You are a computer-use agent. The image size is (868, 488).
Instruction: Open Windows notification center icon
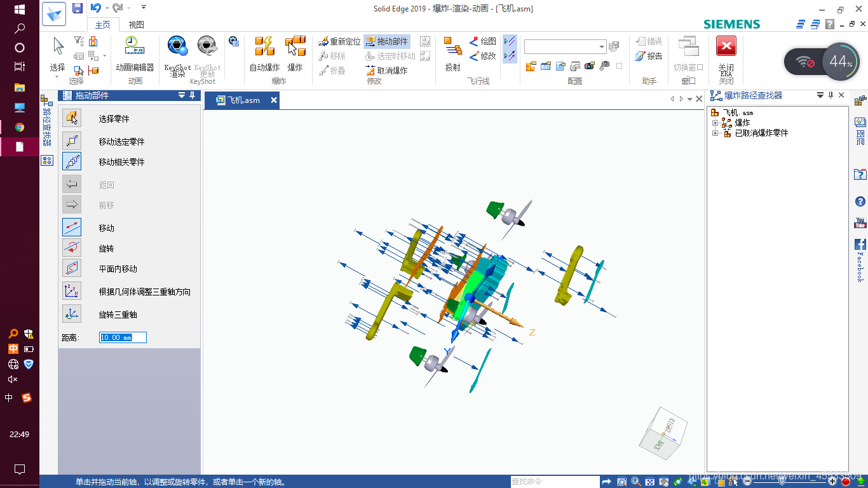click(x=19, y=470)
